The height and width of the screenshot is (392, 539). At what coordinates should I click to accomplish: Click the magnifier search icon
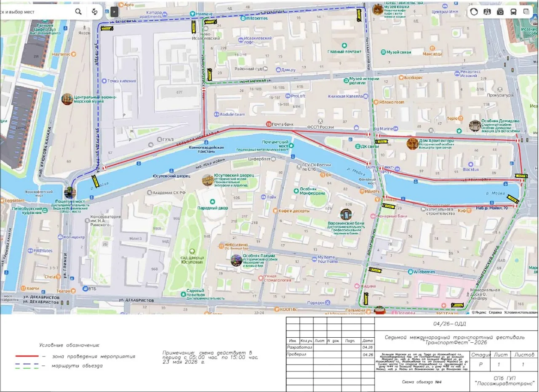(78, 12)
